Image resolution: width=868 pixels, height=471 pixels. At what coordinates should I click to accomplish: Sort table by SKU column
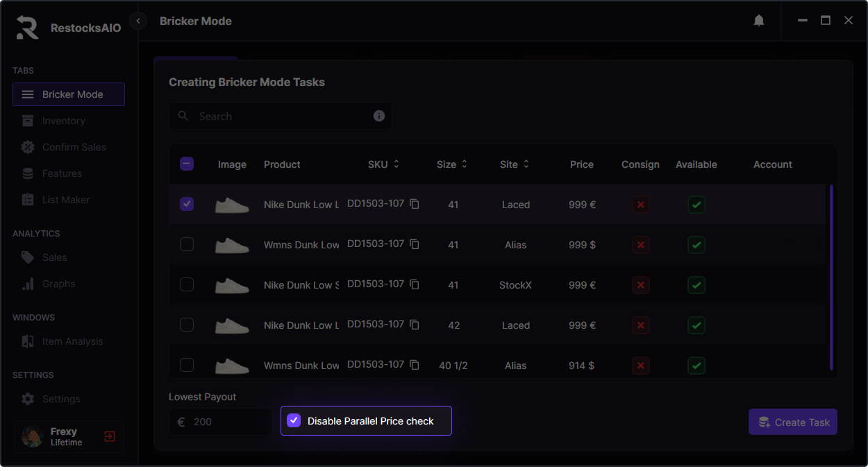pyautogui.click(x=397, y=164)
